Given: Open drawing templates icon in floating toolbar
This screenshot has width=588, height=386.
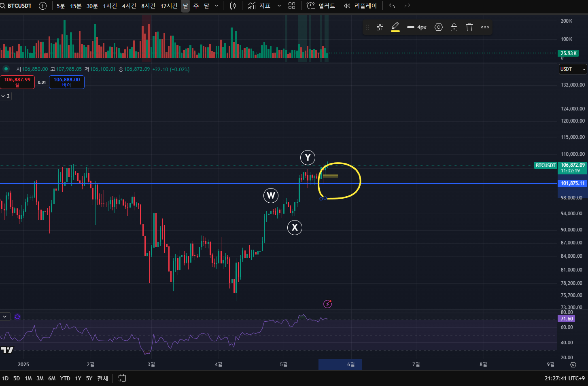Looking at the screenshot, I should pos(380,27).
